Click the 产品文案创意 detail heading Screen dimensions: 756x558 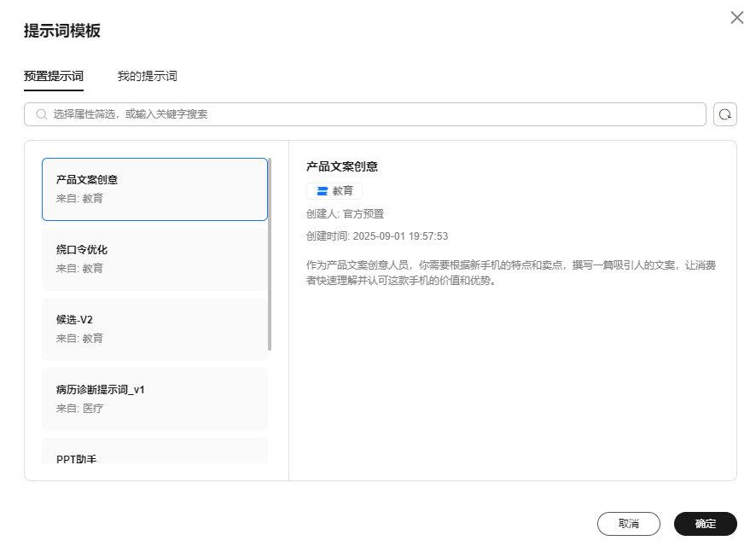coord(342,166)
